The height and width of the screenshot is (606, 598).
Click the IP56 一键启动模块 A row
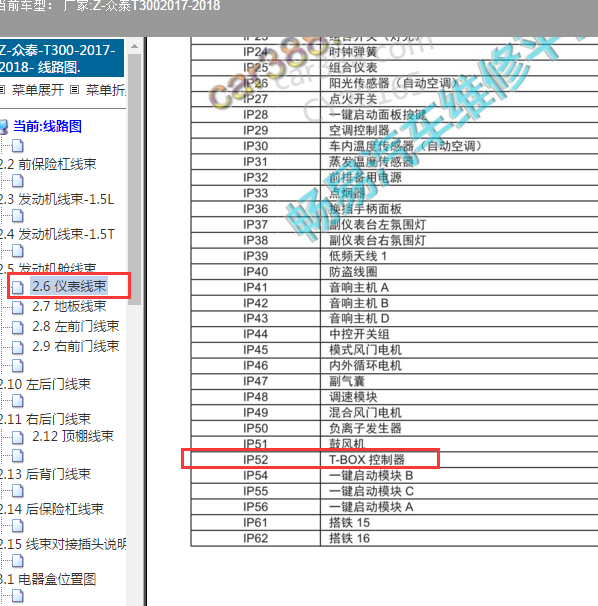click(394, 507)
